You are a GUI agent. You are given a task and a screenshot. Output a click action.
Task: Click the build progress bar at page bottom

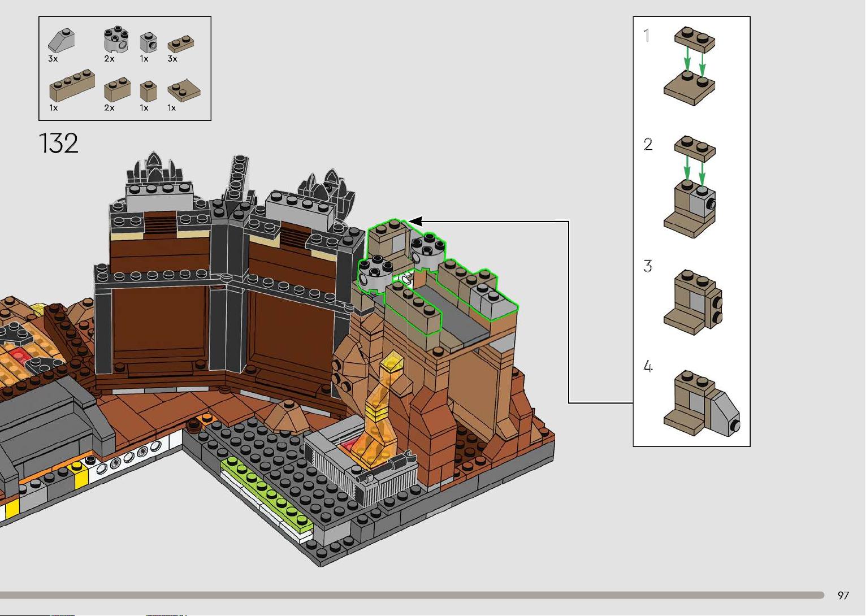click(412, 595)
